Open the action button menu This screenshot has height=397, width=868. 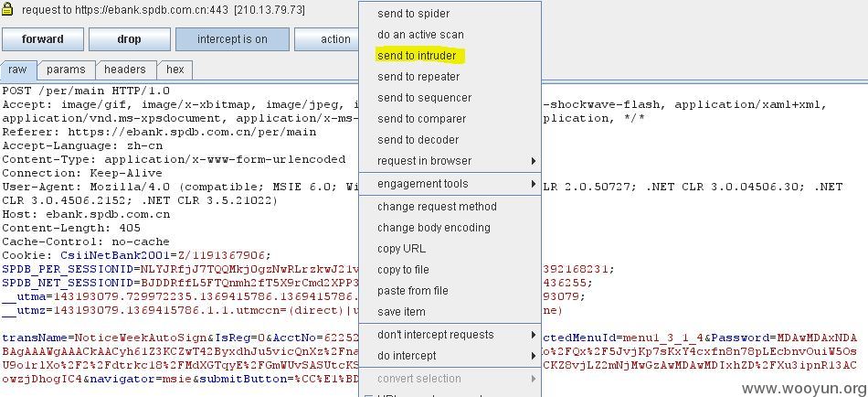pos(328,39)
